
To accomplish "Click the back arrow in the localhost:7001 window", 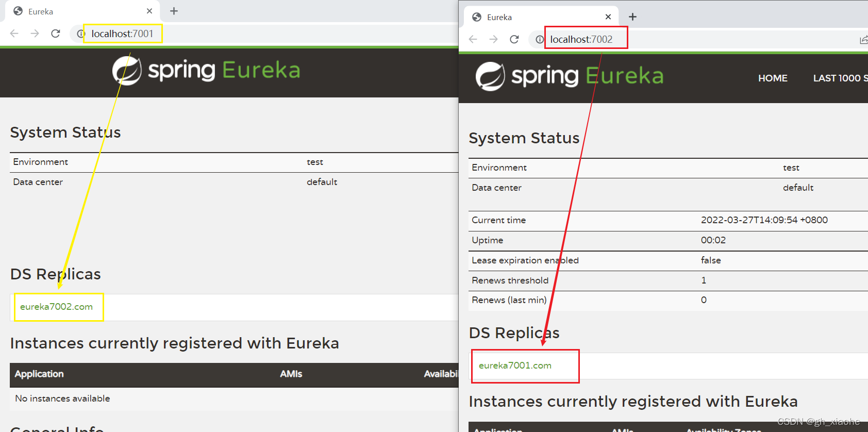I will 14,34.
